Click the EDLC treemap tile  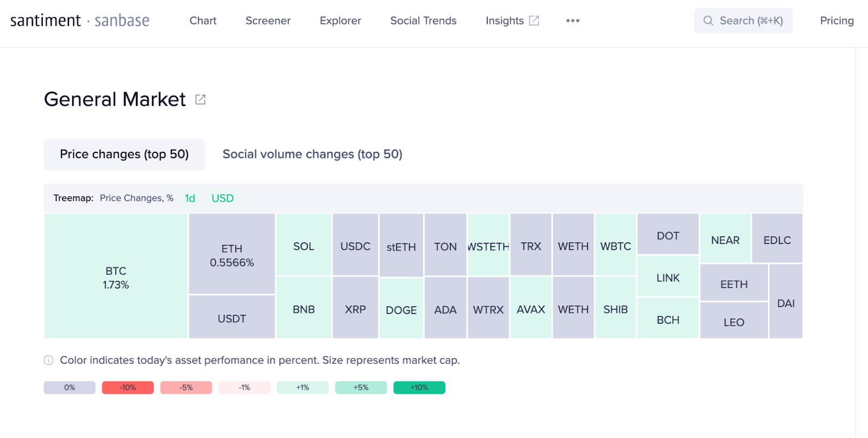[777, 239]
